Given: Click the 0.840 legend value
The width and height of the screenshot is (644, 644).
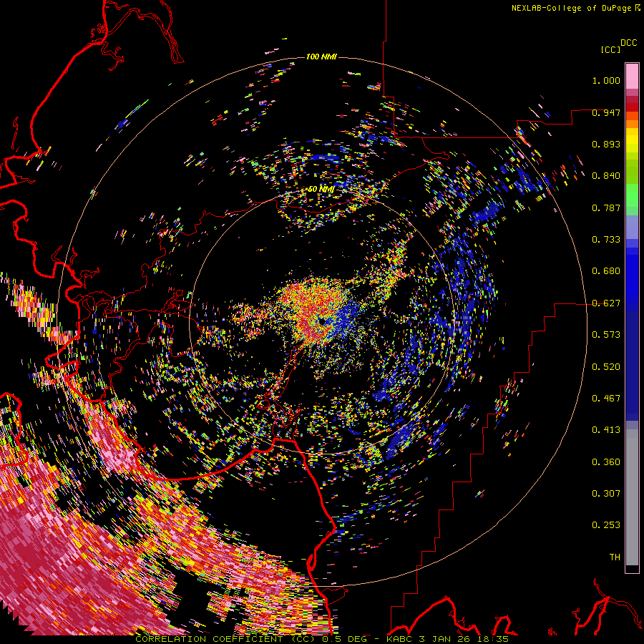Looking at the screenshot, I should 606,176.
